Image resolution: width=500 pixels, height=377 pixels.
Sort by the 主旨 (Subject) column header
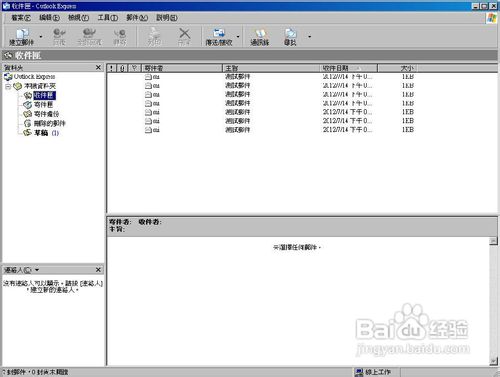pos(271,68)
